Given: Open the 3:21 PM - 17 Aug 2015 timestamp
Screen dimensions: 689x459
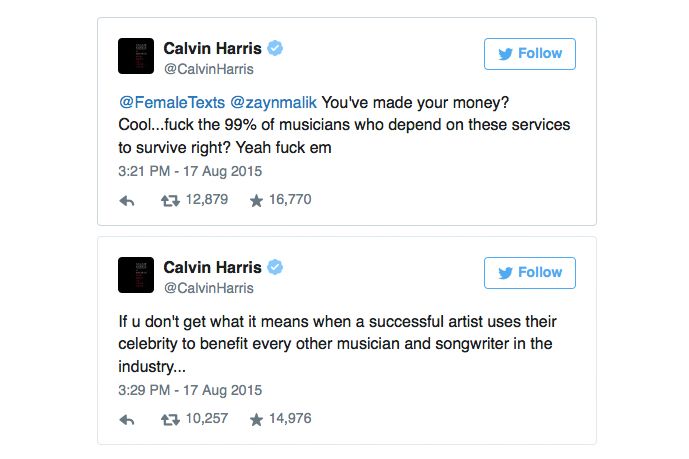Looking at the screenshot, I should (x=190, y=171).
